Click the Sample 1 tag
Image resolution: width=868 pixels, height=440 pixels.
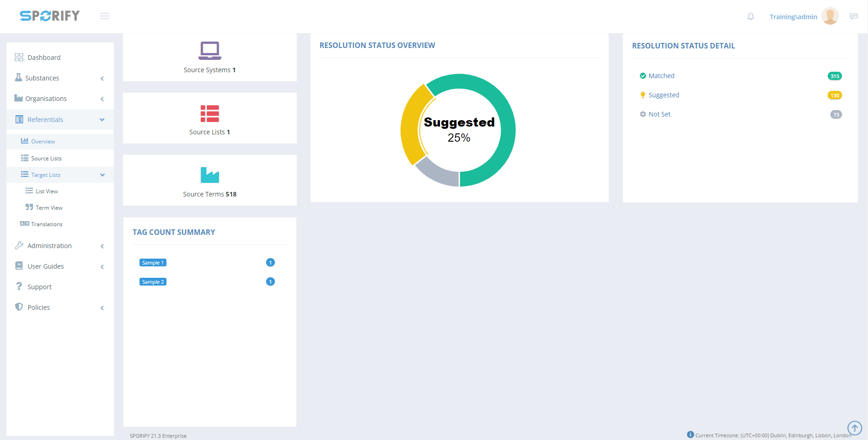153,263
